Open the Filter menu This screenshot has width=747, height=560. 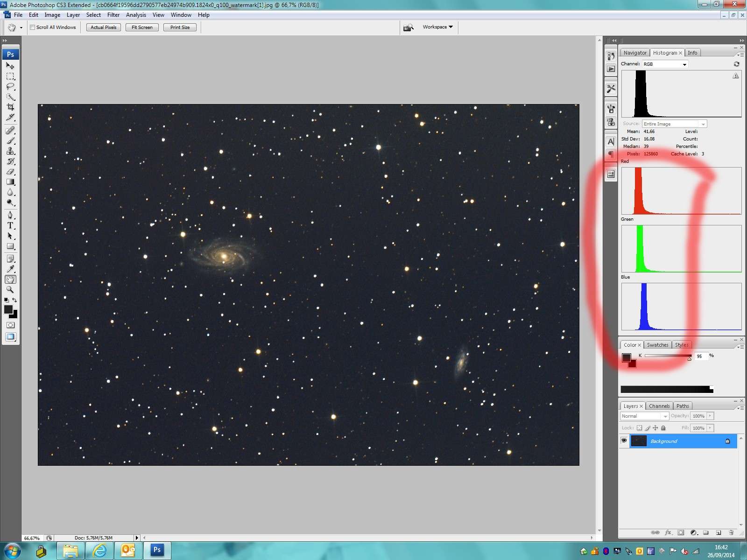click(x=113, y=15)
